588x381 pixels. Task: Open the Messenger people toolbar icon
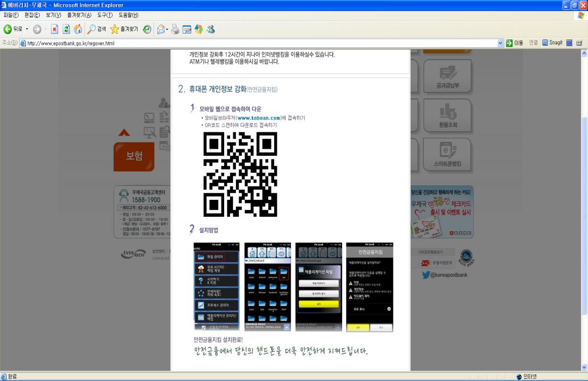tap(211, 29)
